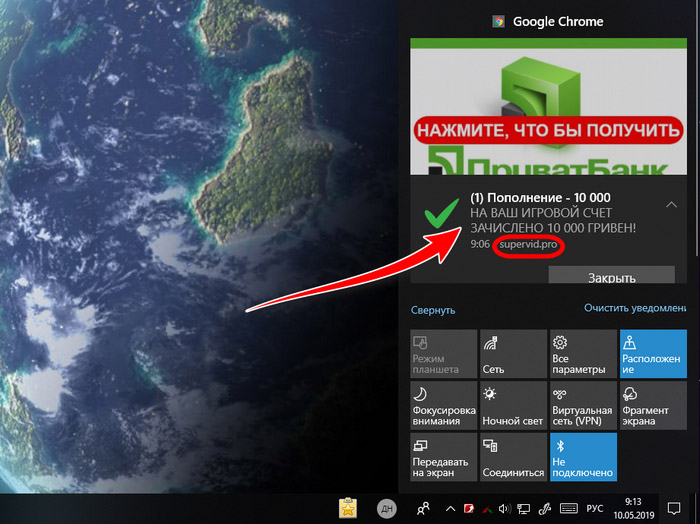Toggle the Расположение location tile

pyautogui.click(x=653, y=354)
